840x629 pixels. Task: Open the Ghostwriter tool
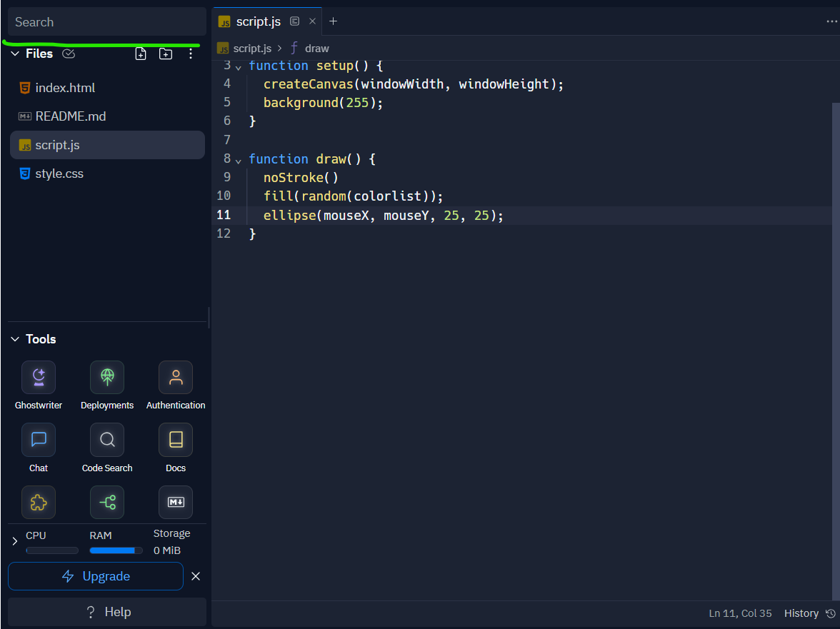tap(38, 377)
